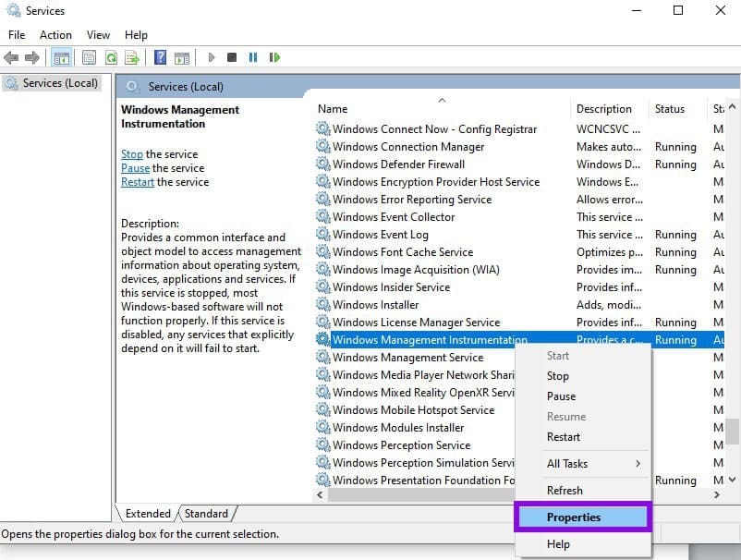Sort by the Status column header

point(677,109)
